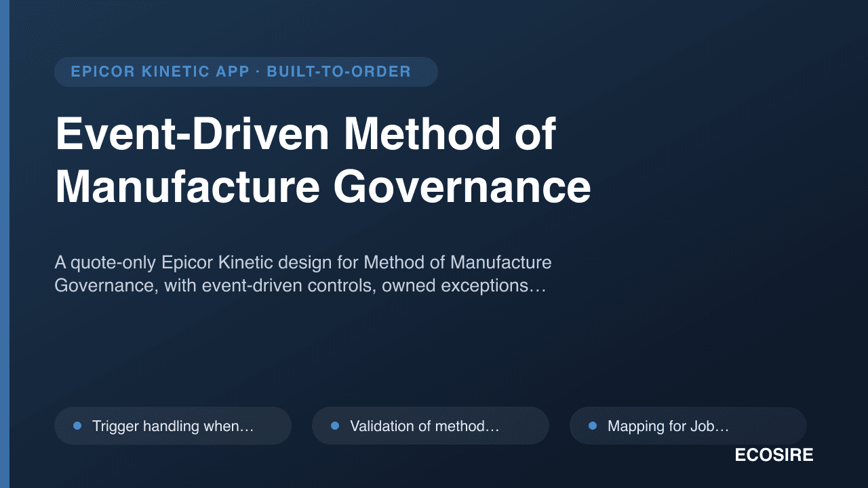Click the blue bullet beside 'Trigger handling when…'

coord(77,426)
